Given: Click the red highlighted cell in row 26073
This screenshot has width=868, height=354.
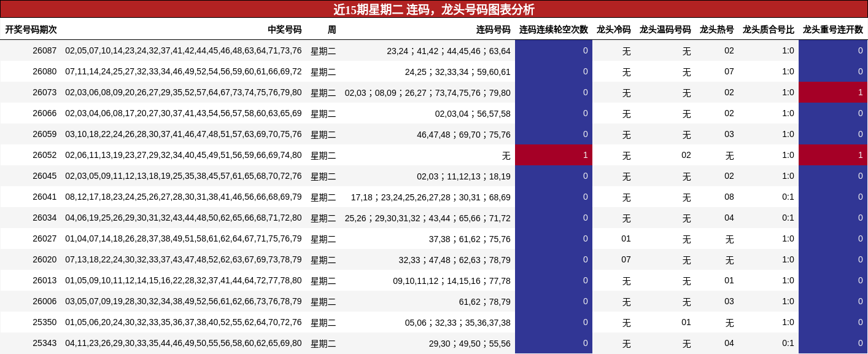Looking at the screenshot, I should pos(832,92).
